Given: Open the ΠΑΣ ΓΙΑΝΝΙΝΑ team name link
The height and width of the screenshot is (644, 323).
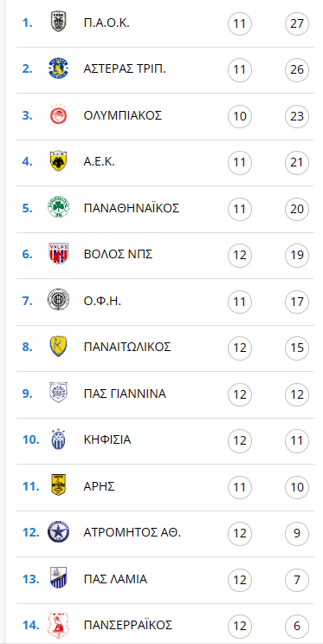Looking at the screenshot, I should (125, 394).
